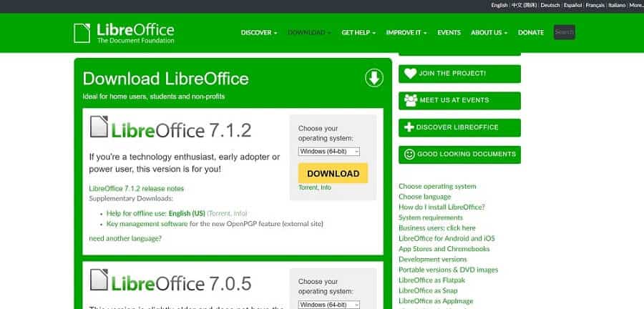The width and height of the screenshot is (644, 309).
Task: Click the Choose language sidebar link
Action: [x=424, y=197]
